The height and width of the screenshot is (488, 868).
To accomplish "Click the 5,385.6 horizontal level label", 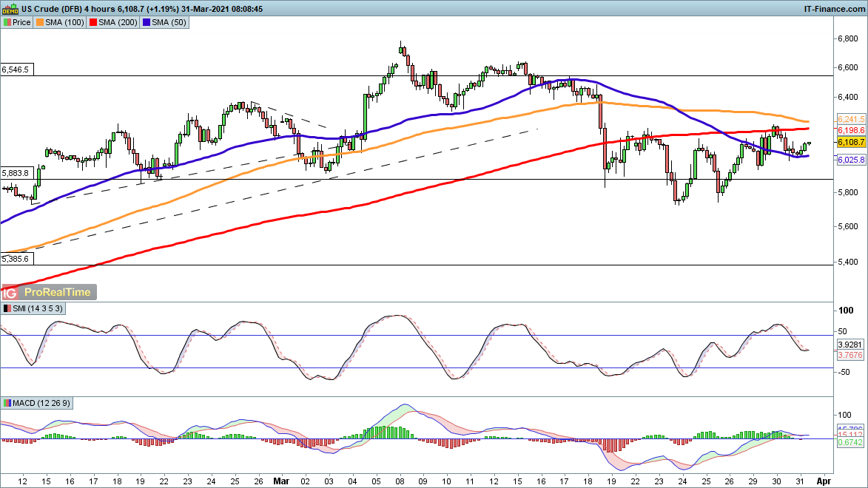I will tap(16, 260).
